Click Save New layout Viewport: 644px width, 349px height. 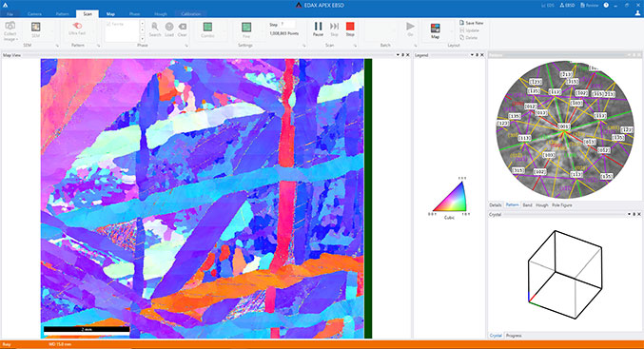(x=472, y=23)
